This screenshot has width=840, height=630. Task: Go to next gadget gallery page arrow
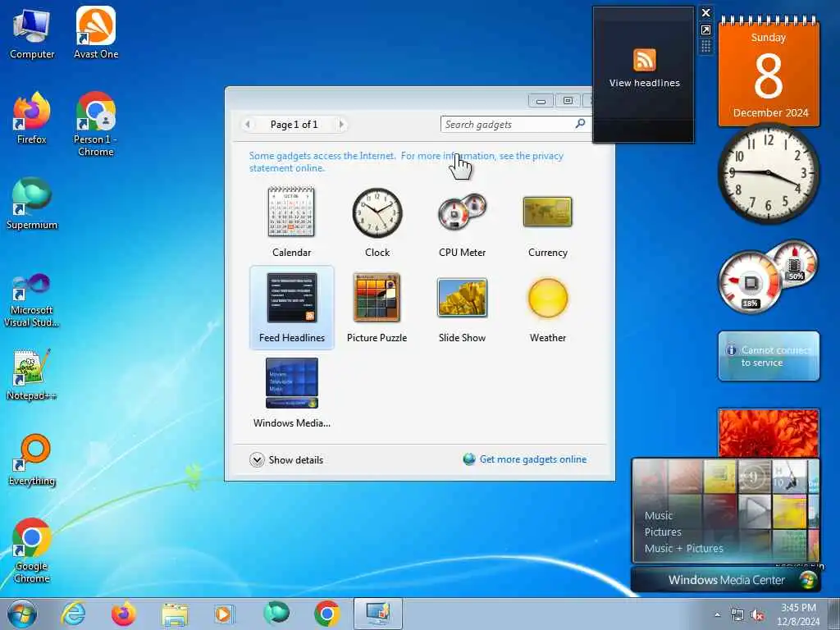point(341,125)
